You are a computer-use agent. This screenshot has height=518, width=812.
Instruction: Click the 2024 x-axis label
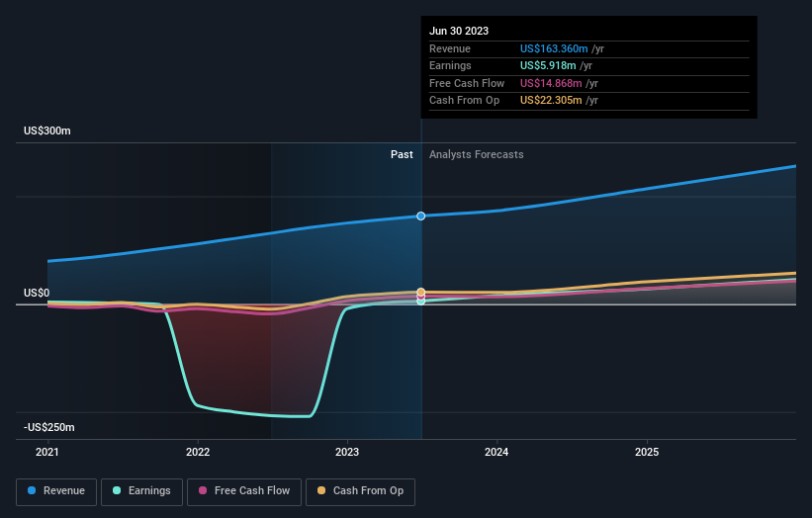point(496,452)
